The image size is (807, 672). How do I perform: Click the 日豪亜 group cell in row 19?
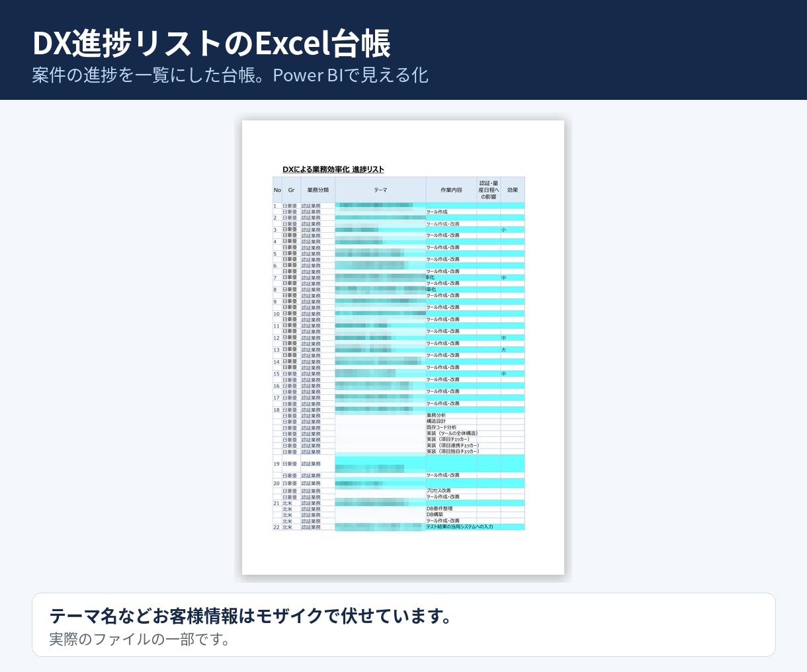tap(291, 464)
